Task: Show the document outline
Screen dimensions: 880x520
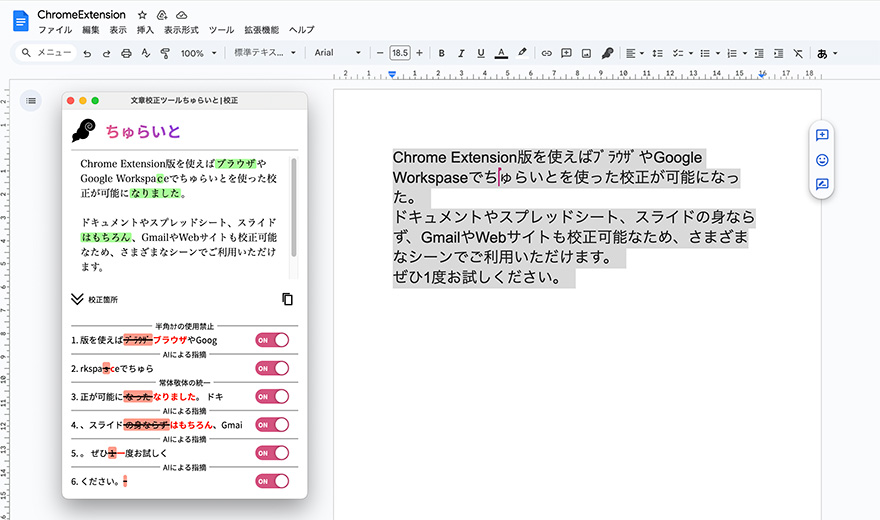Action: (x=31, y=100)
